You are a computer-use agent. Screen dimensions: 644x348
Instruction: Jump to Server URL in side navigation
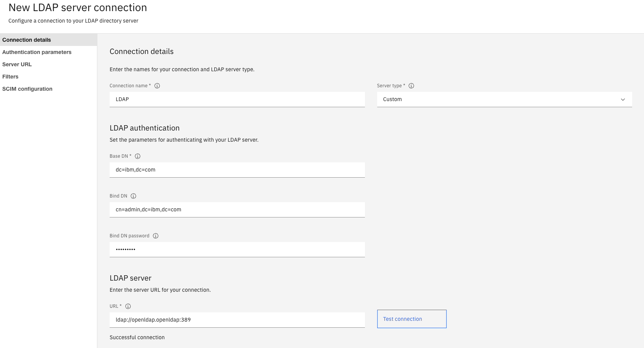17,64
